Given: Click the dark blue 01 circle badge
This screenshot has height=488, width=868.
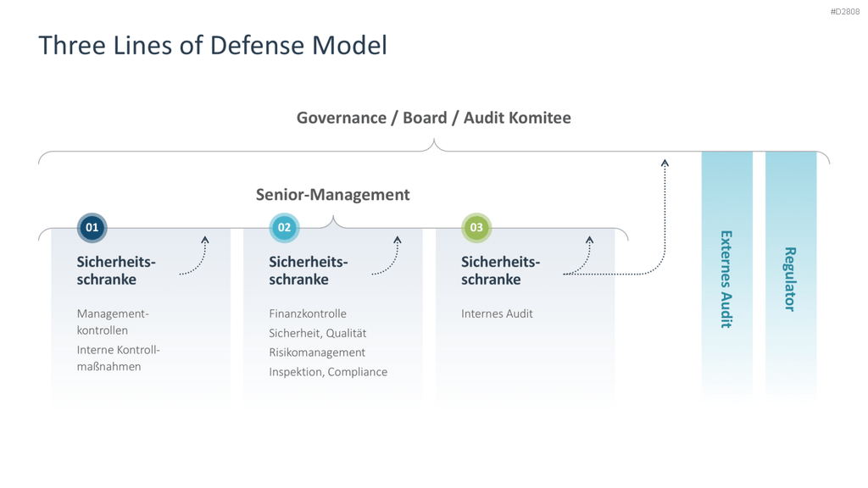Looking at the screenshot, I should 92,227.
